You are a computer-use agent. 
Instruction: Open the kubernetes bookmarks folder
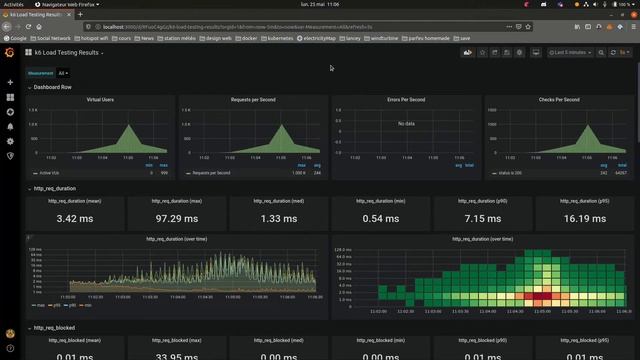pos(277,38)
